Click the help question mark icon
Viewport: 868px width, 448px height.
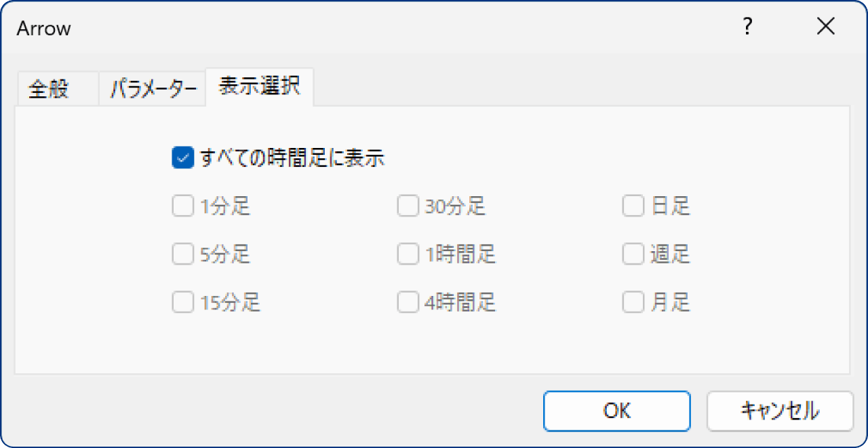[x=747, y=27]
